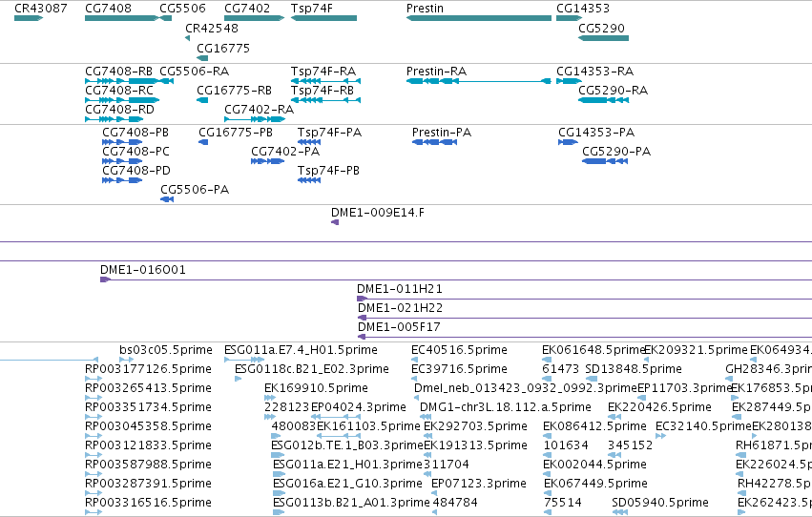Viewport: 812px width, 517px height.
Task: Click the CR42548 gene label
Action: click(212, 28)
